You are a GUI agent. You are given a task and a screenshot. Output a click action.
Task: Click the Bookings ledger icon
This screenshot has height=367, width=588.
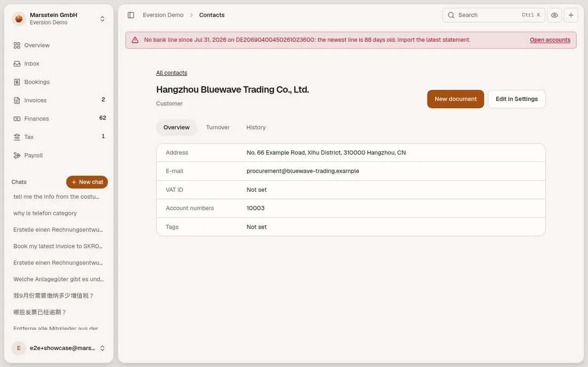click(x=17, y=82)
